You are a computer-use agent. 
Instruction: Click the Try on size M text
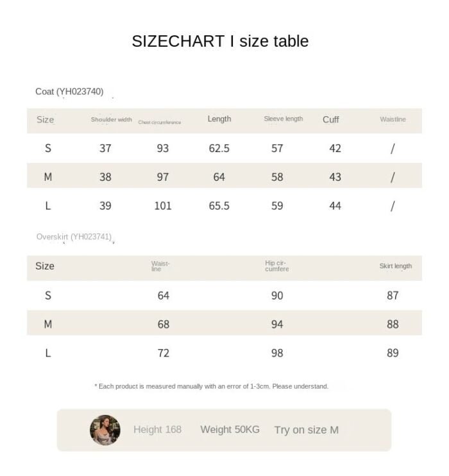click(x=307, y=430)
